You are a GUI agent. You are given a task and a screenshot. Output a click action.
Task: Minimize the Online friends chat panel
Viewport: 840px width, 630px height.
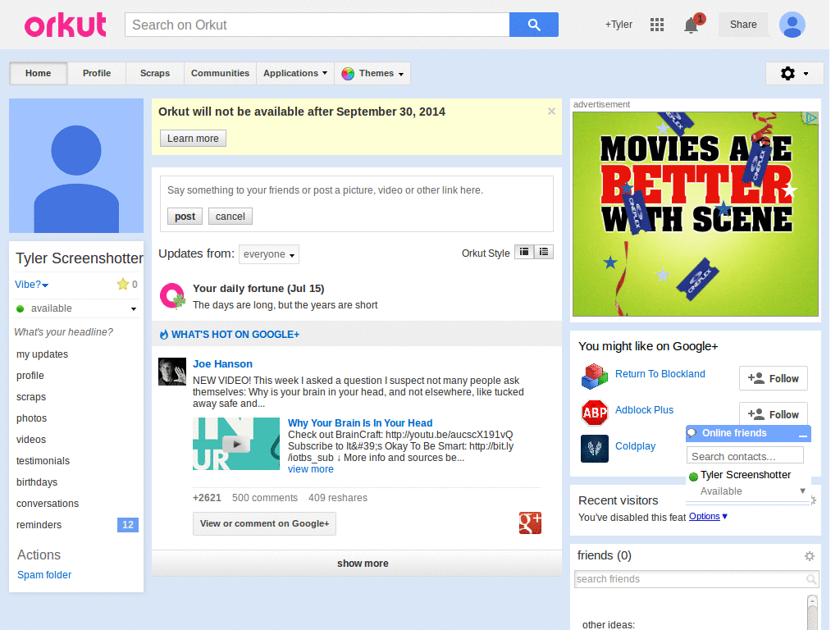pyautogui.click(x=802, y=435)
